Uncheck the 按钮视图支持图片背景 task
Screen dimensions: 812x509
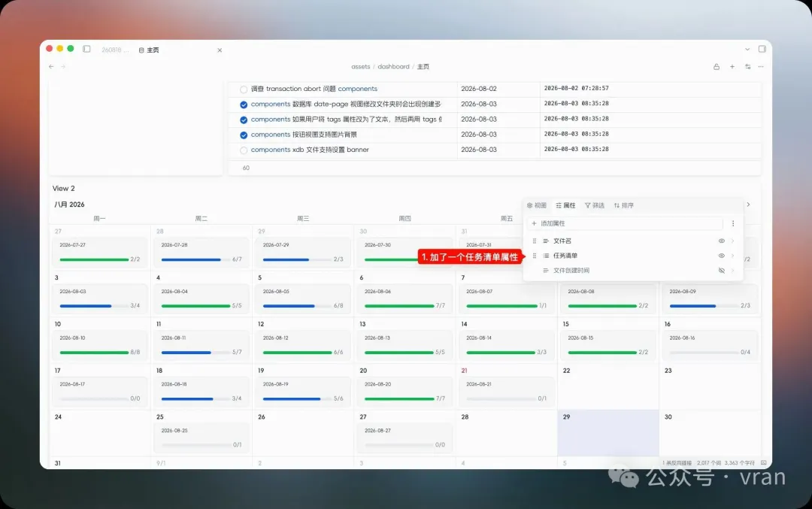[x=244, y=135]
